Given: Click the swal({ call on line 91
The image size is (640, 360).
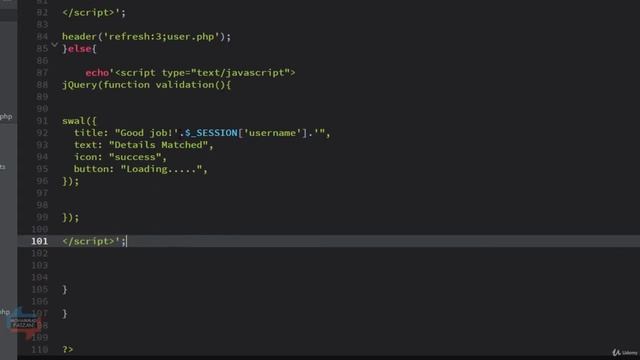Looking at the screenshot, I should [79, 121].
